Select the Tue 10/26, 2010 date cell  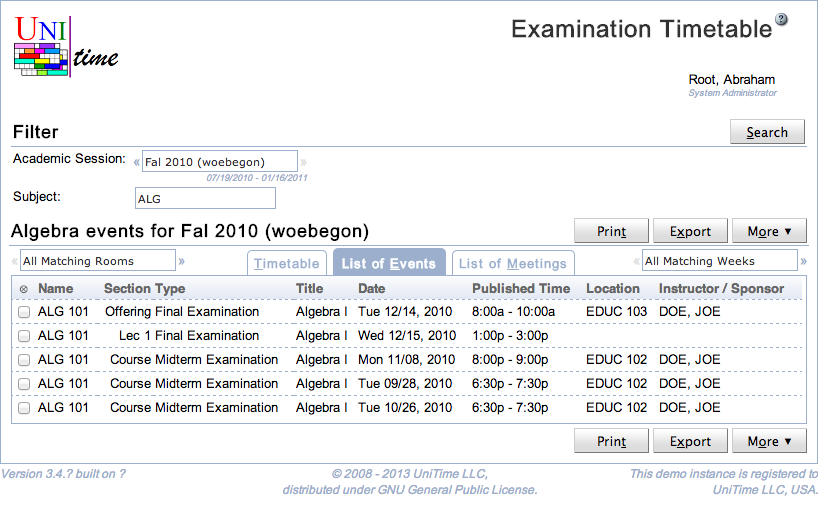(405, 407)
